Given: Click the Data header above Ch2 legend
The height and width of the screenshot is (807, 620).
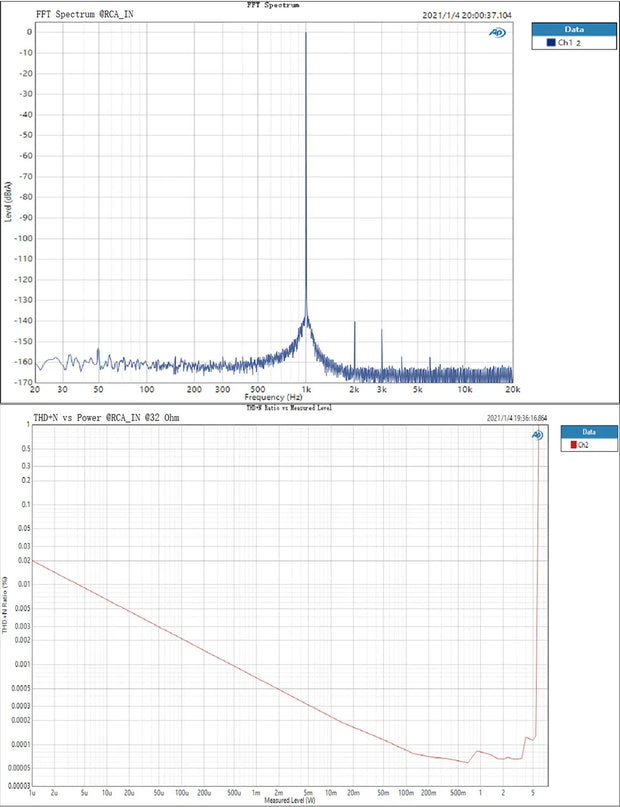Looking at the screenshot, I should [x=589, y=432].
